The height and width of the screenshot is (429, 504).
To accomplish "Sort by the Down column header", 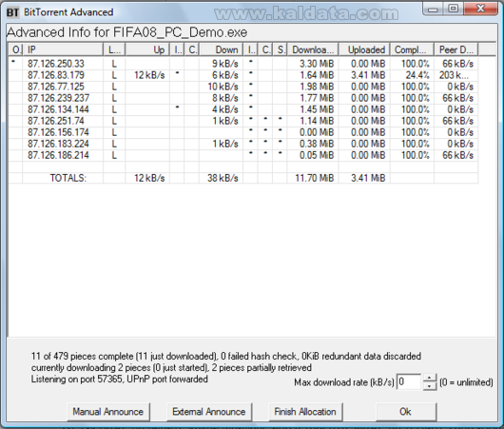I will click(x=221, y=49).
